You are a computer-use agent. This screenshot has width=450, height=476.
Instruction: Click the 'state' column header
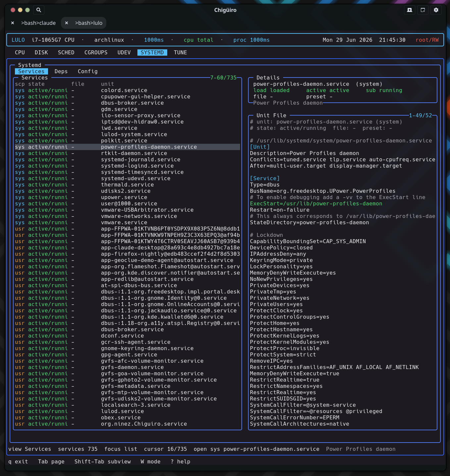coord(36,84)
